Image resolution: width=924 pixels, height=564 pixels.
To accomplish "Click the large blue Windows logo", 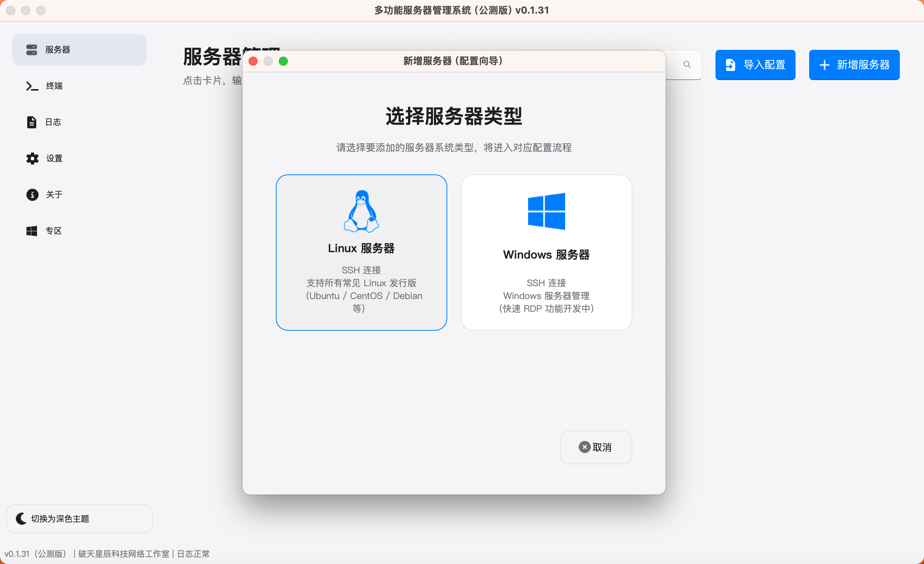I will click(546, 211).
